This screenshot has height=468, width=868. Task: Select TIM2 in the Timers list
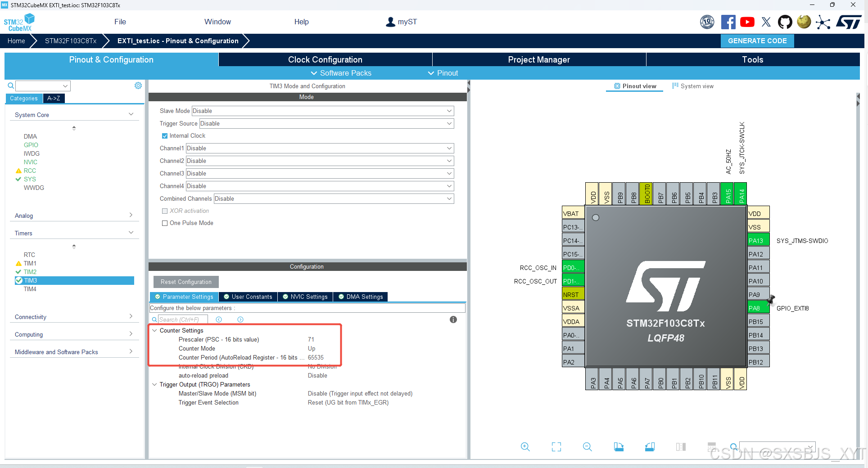(x=30, y=272)
